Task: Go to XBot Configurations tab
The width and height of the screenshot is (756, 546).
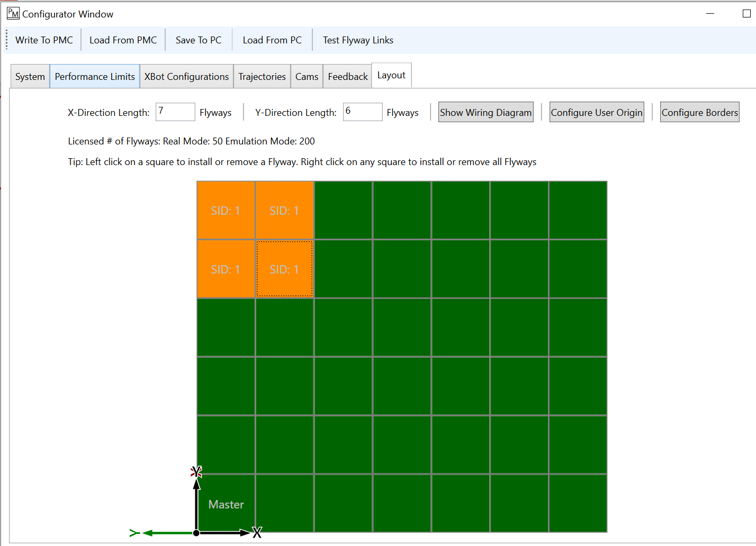Action: tap(186, 77)
